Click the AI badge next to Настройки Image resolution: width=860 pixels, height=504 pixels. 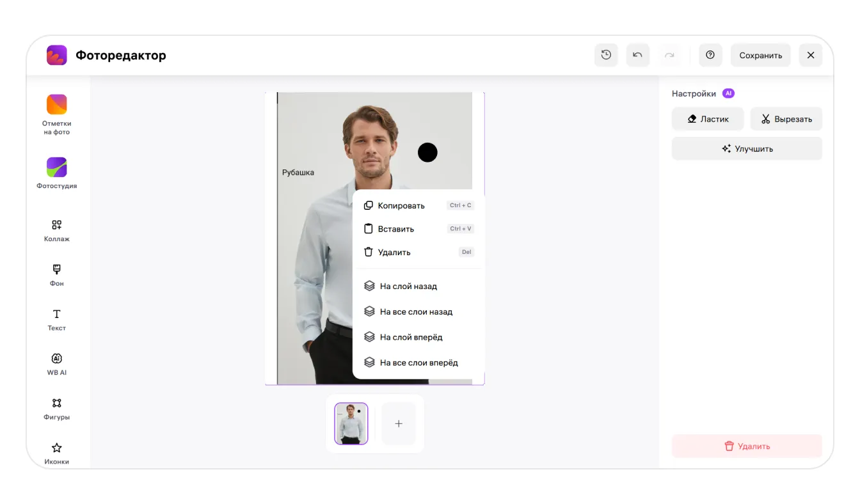[x=728, y=93]
